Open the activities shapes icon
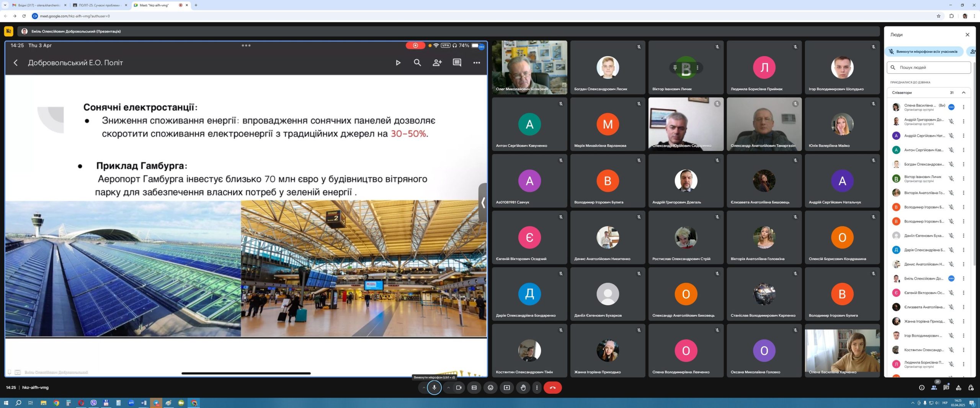This screenshot has height=408, width=980. click(958, 387)
